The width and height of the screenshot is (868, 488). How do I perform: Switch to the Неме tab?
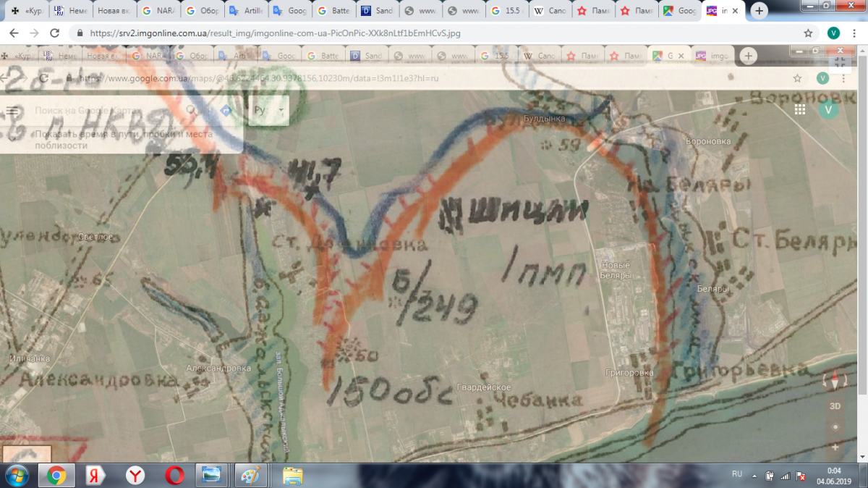[x=69, y=12]
